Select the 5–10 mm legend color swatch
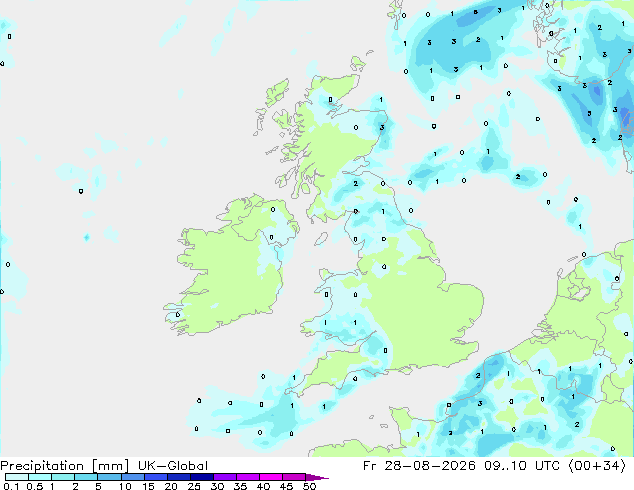Screen dimensions: 634x490 (x=109, y=477)
